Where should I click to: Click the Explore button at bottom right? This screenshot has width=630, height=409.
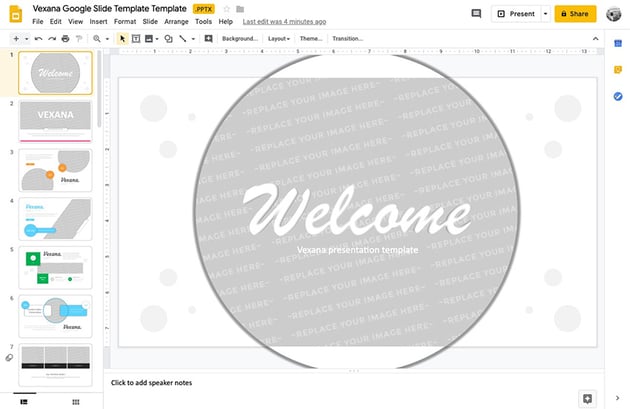pyautogui.click(x=587, y=398)
